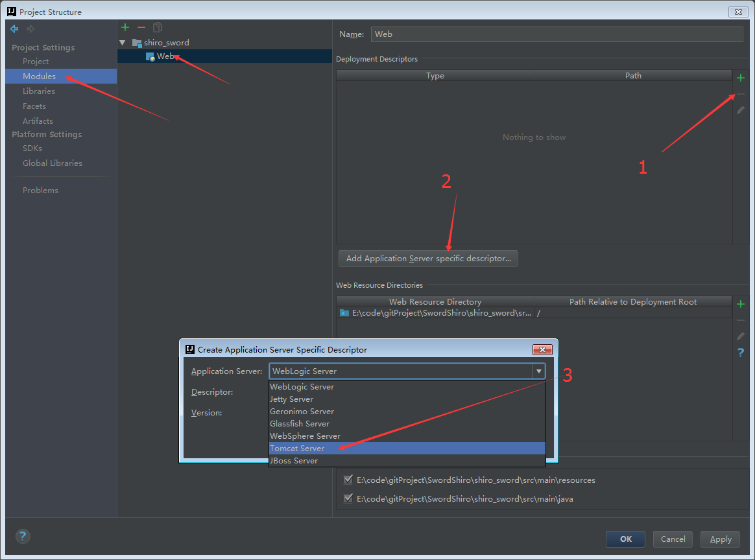
Task: Uncheck the src\main\resources source root checkbox
Action: click(348, 480)
